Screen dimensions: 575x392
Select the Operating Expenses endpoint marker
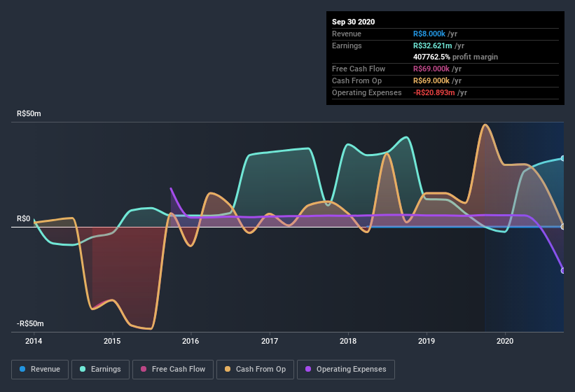point(563,271)
